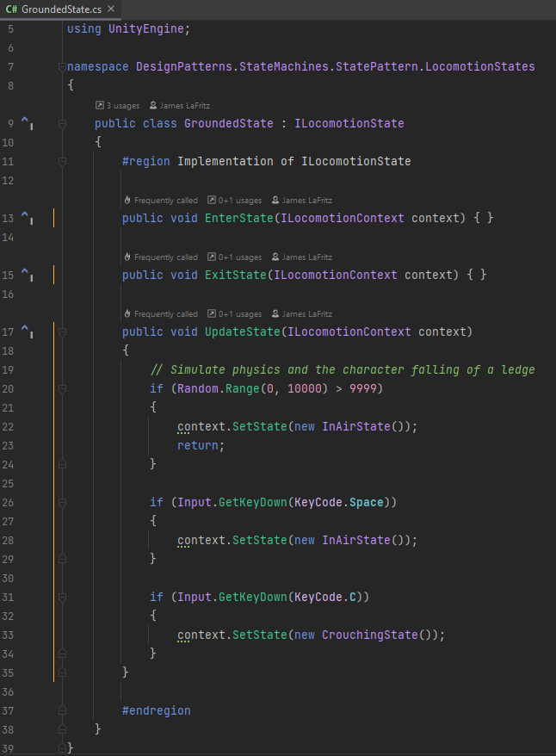
Task: Collapse the KeyCode.C if block on line 31
Action: (62, 598)
